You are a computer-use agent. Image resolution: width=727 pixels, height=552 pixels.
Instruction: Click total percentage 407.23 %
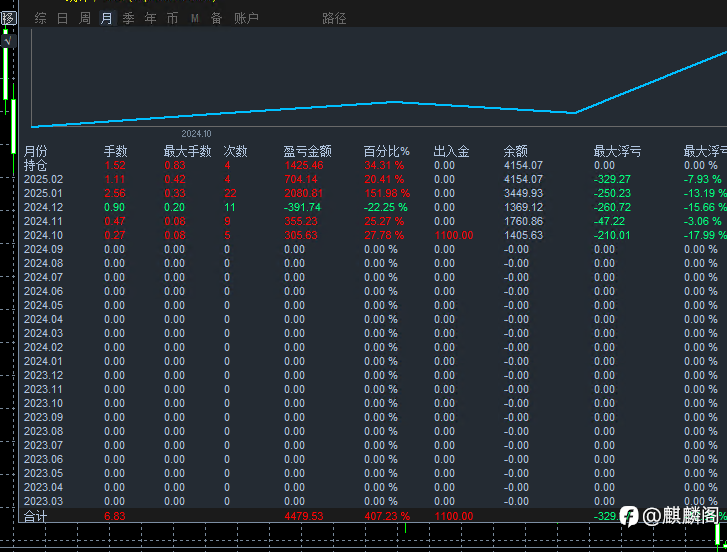tap(387, 516)
